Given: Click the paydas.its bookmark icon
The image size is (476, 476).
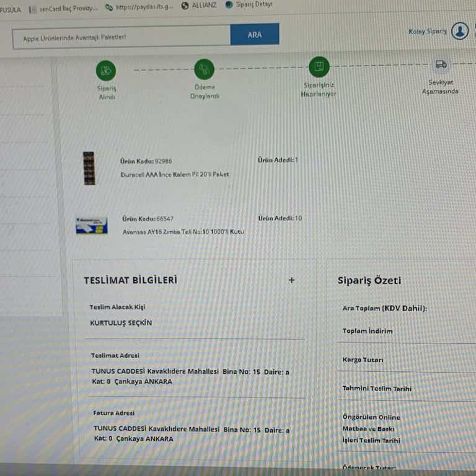Looking at the screenshot, I should 109,7.
